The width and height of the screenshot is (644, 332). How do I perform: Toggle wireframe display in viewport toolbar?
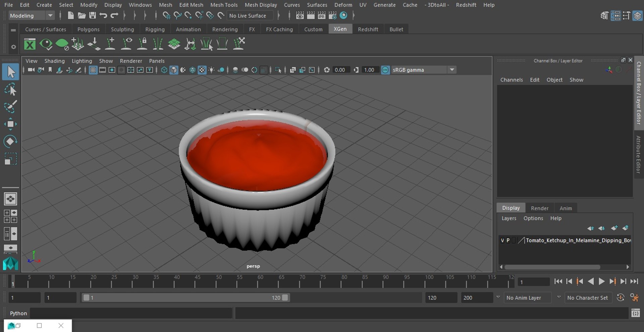pos(164,70)
